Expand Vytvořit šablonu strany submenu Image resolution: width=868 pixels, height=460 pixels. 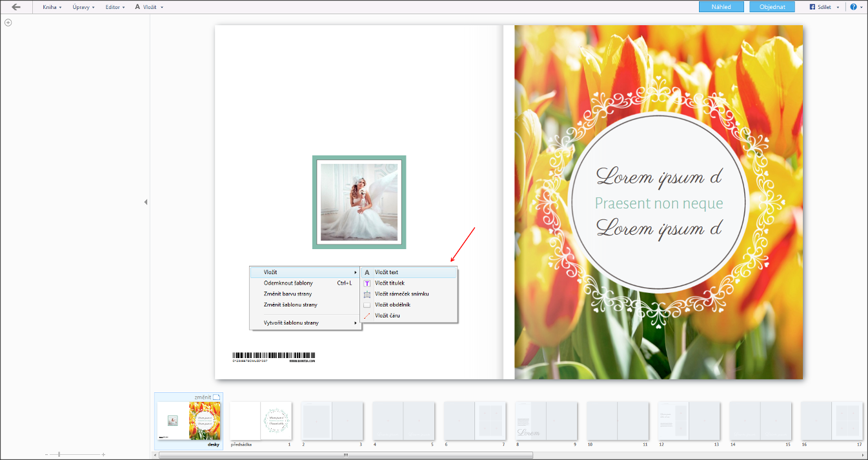click(x=305, y=323)
